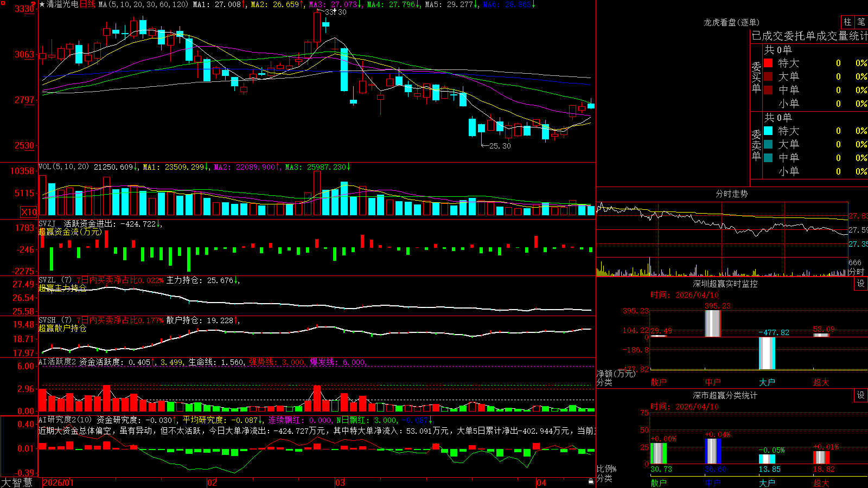The width and height of the screenshot is (868, 488).
Task: Click the SVZL (7) indicator label
Action: pyautogui.click(x=55, y=280)
